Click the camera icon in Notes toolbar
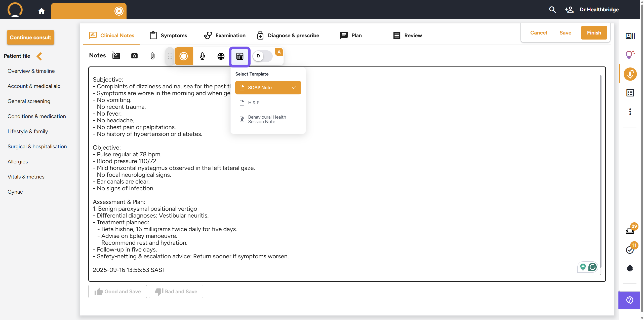The height and width of the screenshot is (320, 644). click(x=134, y=56)
